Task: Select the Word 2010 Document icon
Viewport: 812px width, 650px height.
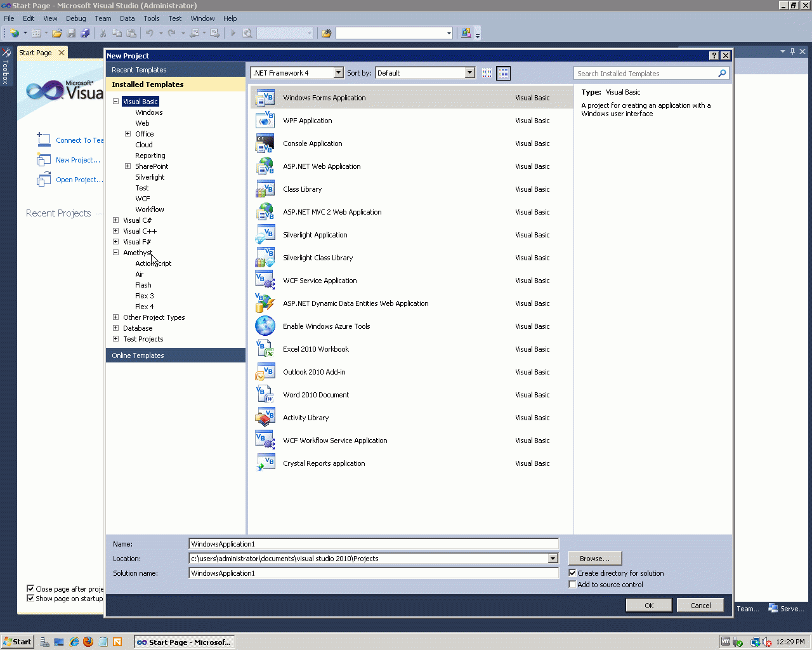Action: pos(265,395)
